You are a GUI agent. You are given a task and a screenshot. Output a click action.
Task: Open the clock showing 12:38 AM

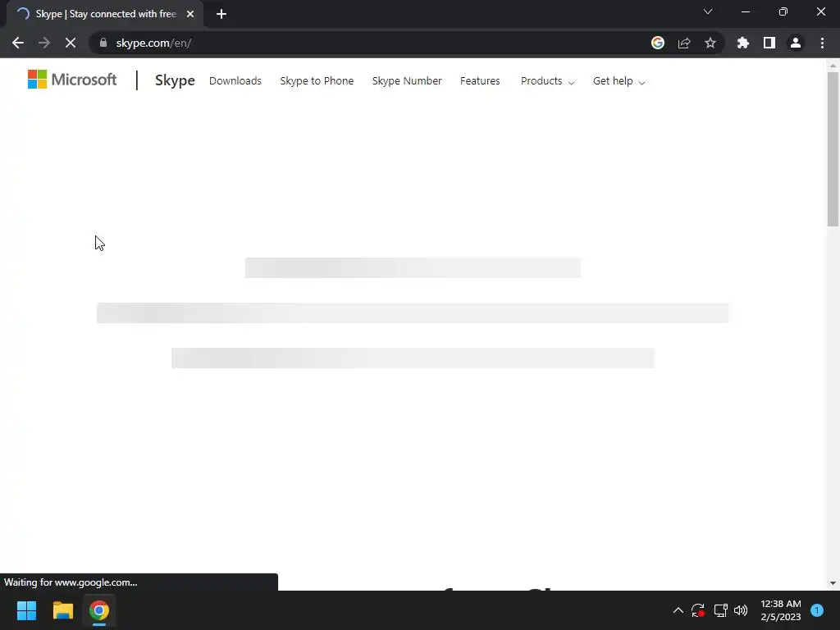coord(781,610)
